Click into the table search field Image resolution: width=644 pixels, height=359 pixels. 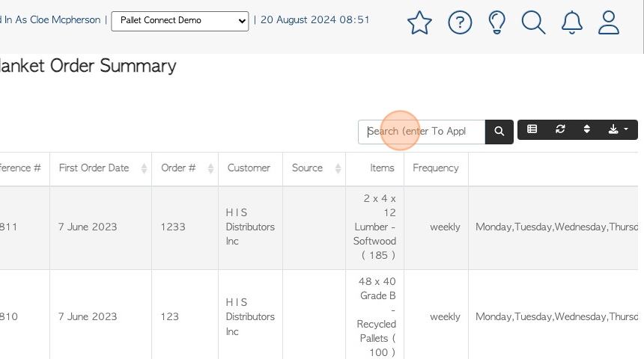(x=422, y=132)
